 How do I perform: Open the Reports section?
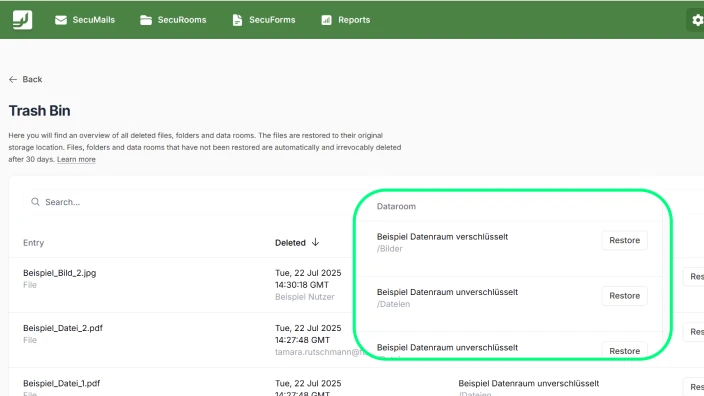[346, 20]
